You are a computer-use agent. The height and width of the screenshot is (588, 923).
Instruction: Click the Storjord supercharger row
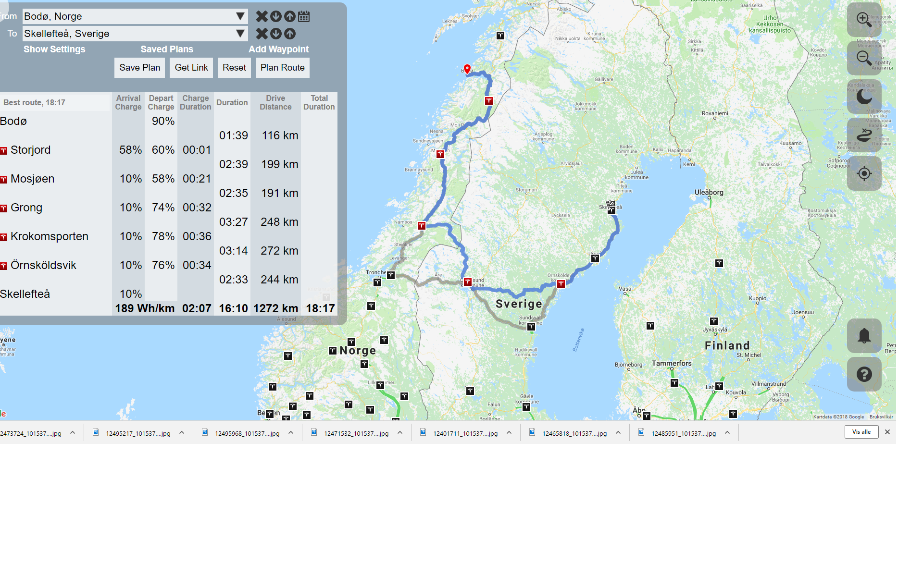coord(30,150)
